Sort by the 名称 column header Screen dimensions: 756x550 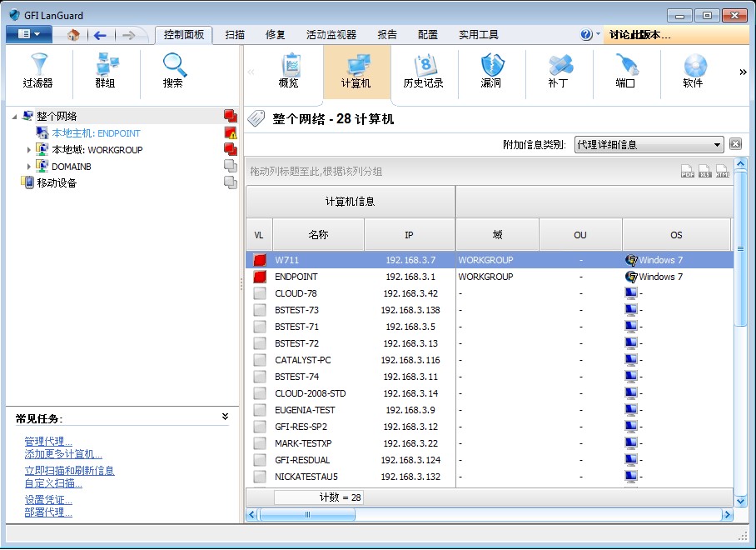(318, 235)
